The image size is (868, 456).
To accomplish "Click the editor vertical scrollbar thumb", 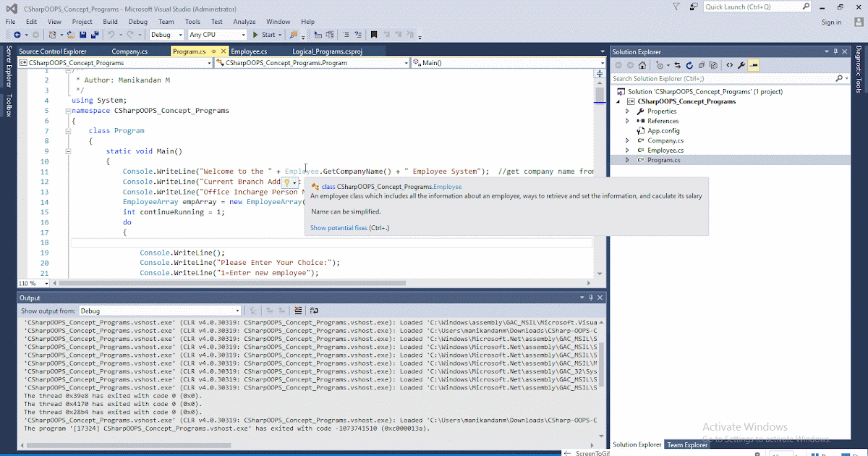I will (x=599, y=95).
